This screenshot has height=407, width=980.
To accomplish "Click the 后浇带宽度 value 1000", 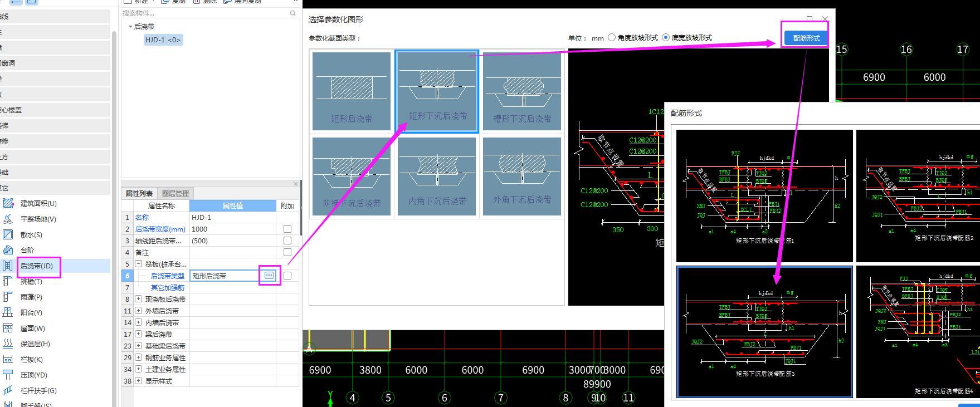I will (x=233, y=229).
